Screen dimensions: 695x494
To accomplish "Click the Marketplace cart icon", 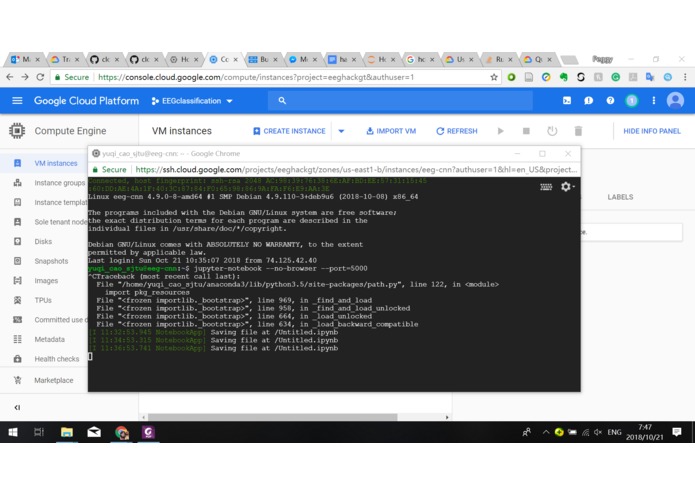I will click(x=17, y=380).
